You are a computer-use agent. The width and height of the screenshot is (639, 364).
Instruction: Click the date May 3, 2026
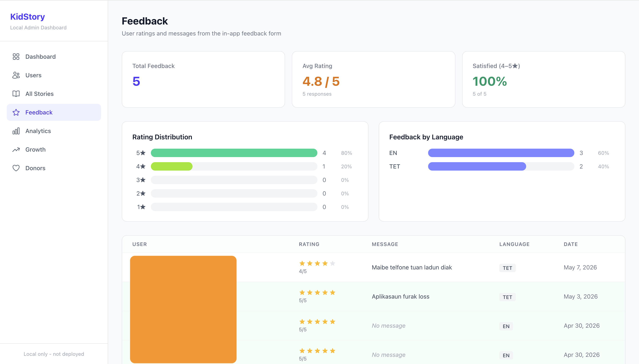[x=581, y=296]
